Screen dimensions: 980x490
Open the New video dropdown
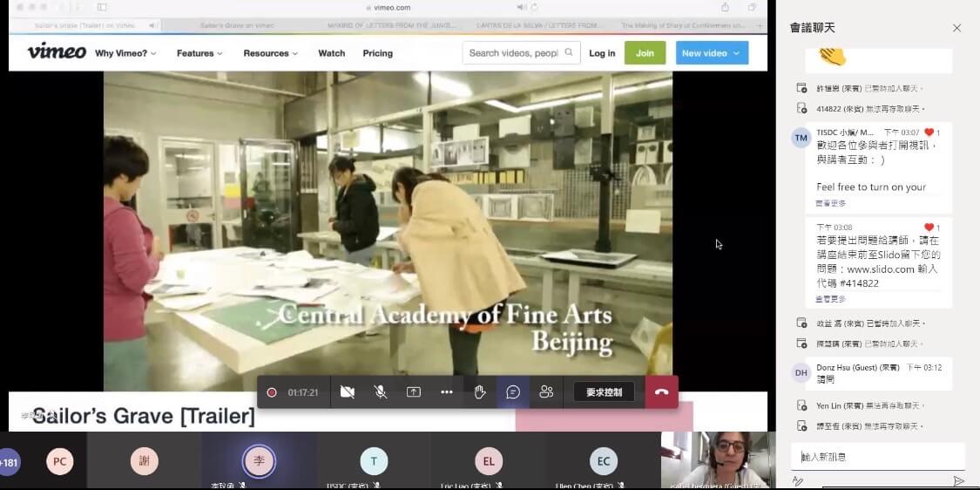711,53
